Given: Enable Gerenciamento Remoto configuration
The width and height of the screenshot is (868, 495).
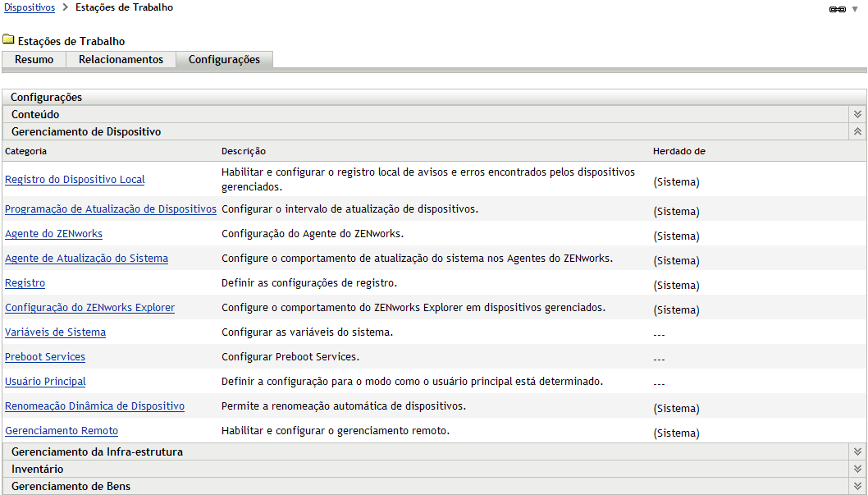Looking at the screenshot, I should point(61,430).
